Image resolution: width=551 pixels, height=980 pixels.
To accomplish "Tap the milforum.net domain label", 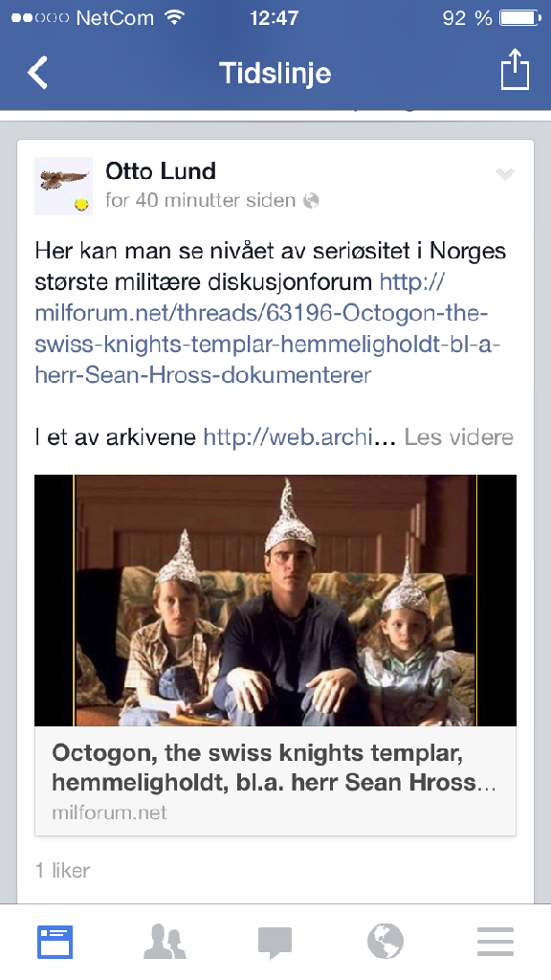I will (109, 813).
